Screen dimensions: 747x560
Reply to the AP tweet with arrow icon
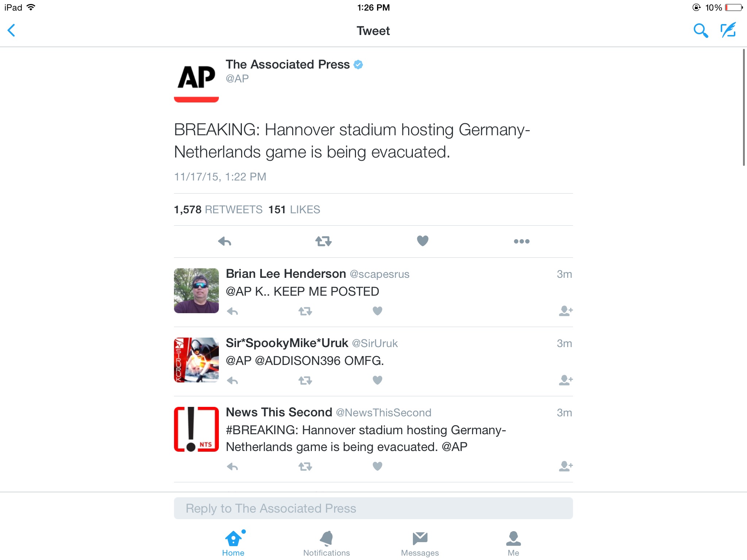coord(225,241)
